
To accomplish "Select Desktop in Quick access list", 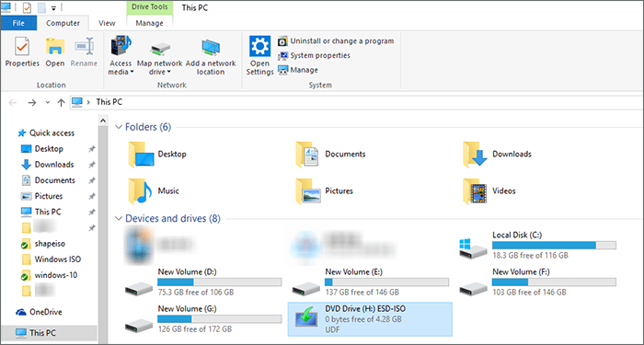I will [42, 149].
